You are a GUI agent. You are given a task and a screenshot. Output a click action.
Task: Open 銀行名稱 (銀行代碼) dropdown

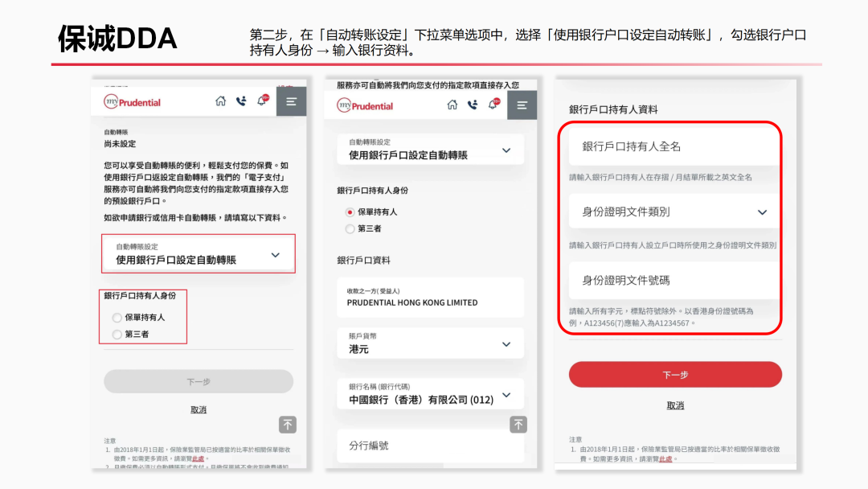point(430,394)
